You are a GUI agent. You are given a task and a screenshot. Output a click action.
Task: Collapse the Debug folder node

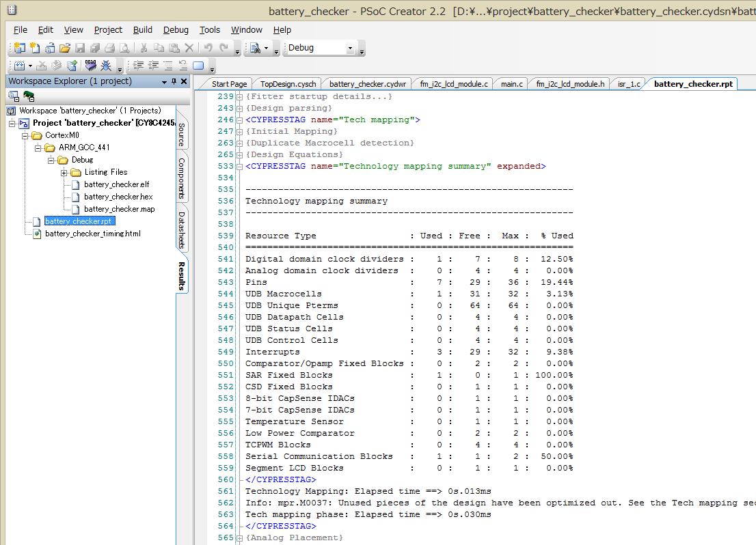pyautogui.click(x=51, y=160)
